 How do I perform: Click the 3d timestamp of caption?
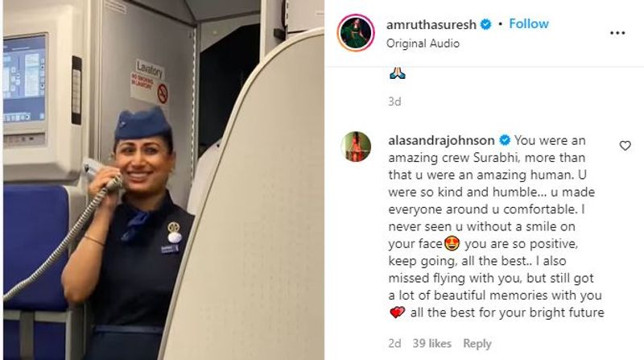click(x=394, y=101)
